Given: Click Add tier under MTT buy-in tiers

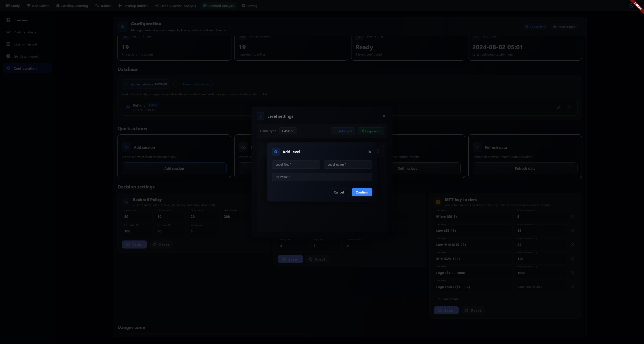Looking at the screenshot, I should [448, 299].
